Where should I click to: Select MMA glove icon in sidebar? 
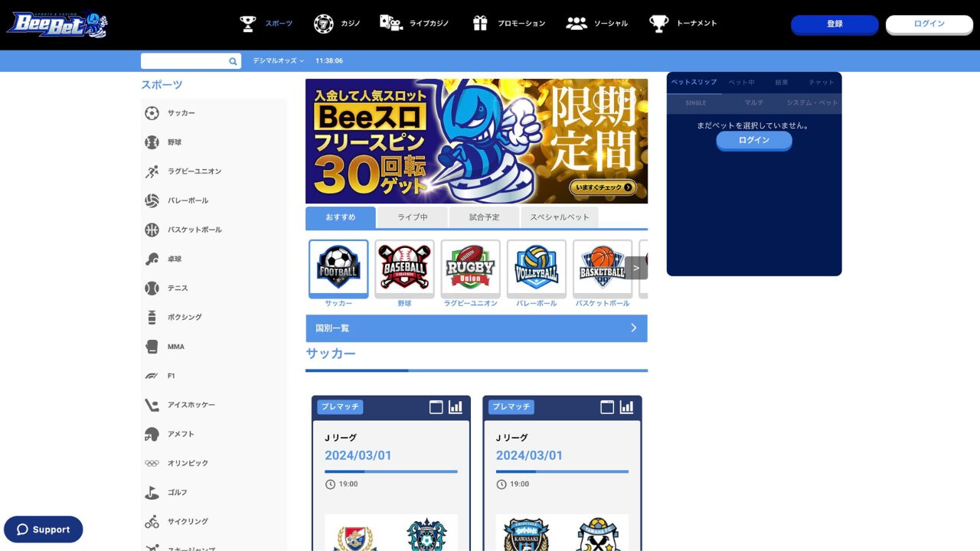(152, 347)
